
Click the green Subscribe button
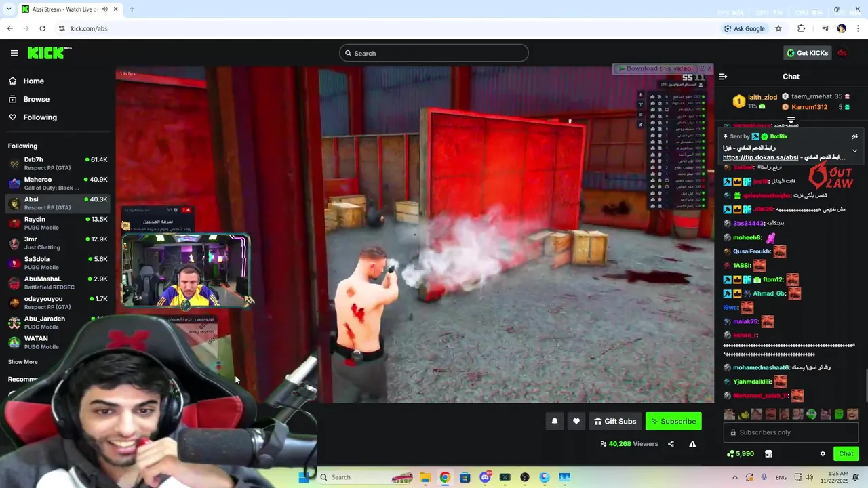(673, 422)
